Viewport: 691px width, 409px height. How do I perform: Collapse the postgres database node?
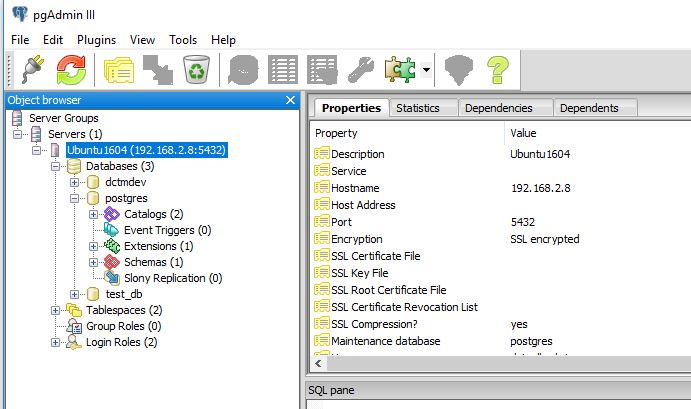click(74, 198)
